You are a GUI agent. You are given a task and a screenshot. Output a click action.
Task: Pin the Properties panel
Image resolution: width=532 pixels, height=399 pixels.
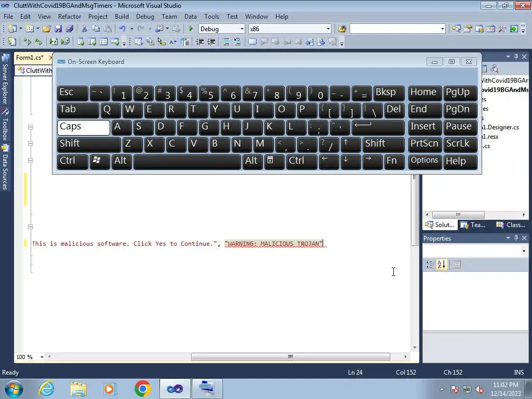coord(516,238)
